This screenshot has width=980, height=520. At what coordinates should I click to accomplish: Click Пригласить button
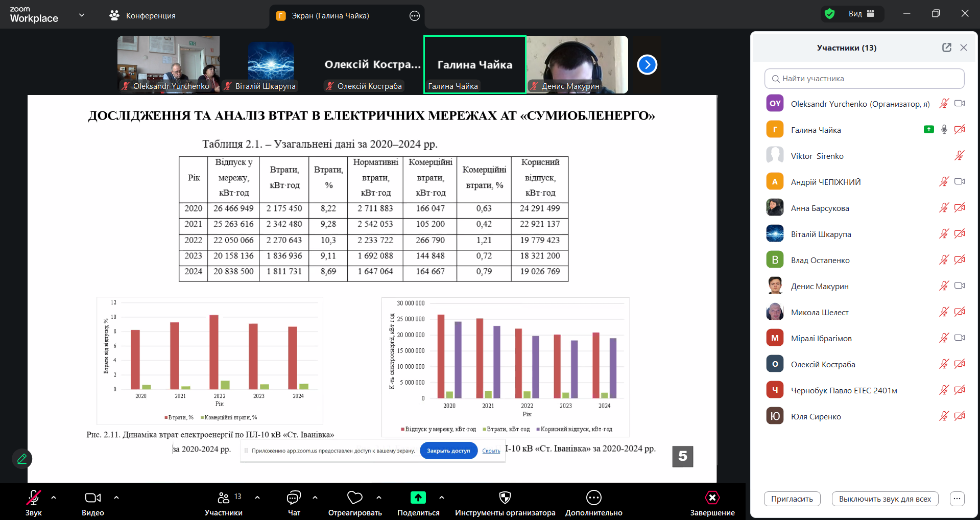pos(792,499)
